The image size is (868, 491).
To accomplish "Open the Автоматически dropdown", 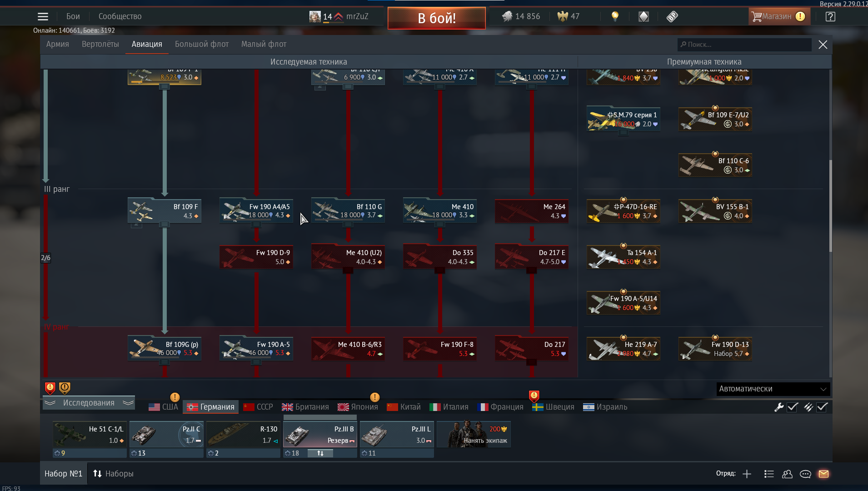I will click(773, 389).
